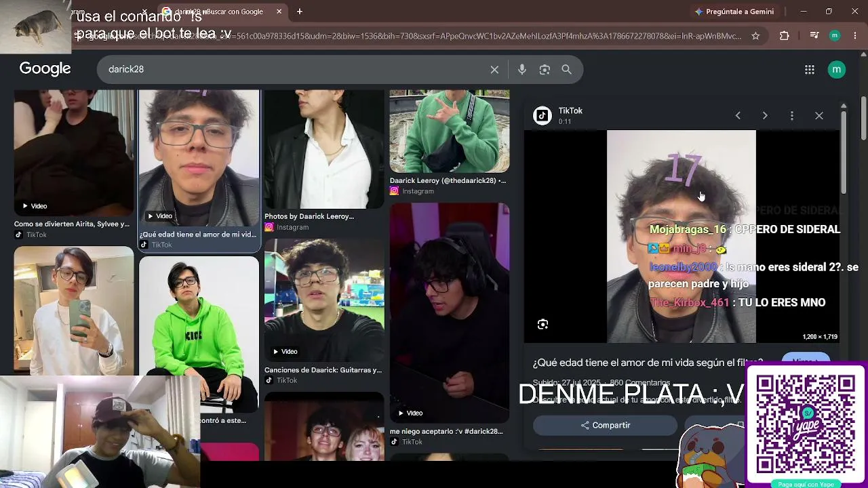Submit search with the magnifier icon

[x=566, y=69]
